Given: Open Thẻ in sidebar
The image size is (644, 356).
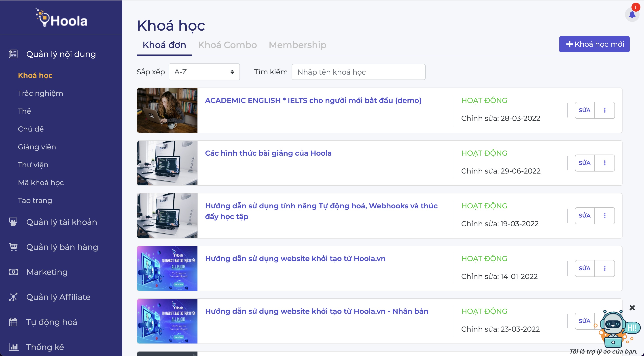Looking at the screenshot, I should [x=25, y=111].
